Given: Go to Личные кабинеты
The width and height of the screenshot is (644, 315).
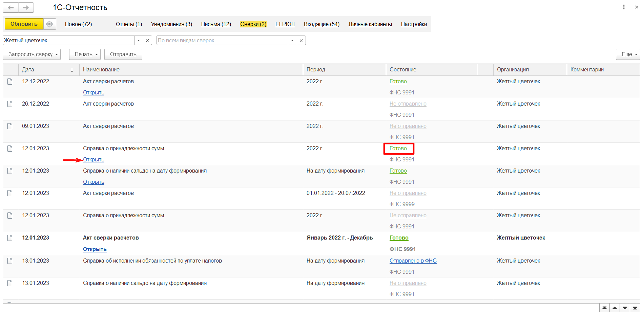Looking at the screenshot, I should (370, 24).
